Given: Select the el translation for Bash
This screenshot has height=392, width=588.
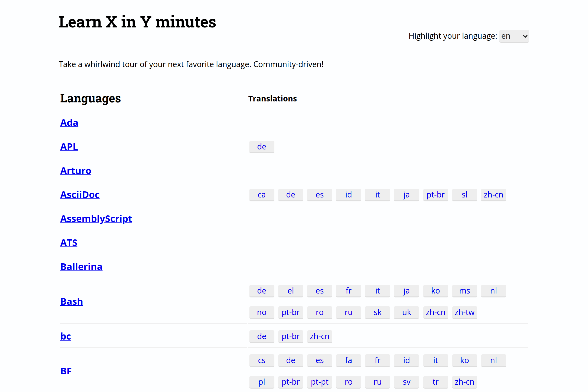Looking at the screenshot, I should pyautogui.click(x=291, y=291).
